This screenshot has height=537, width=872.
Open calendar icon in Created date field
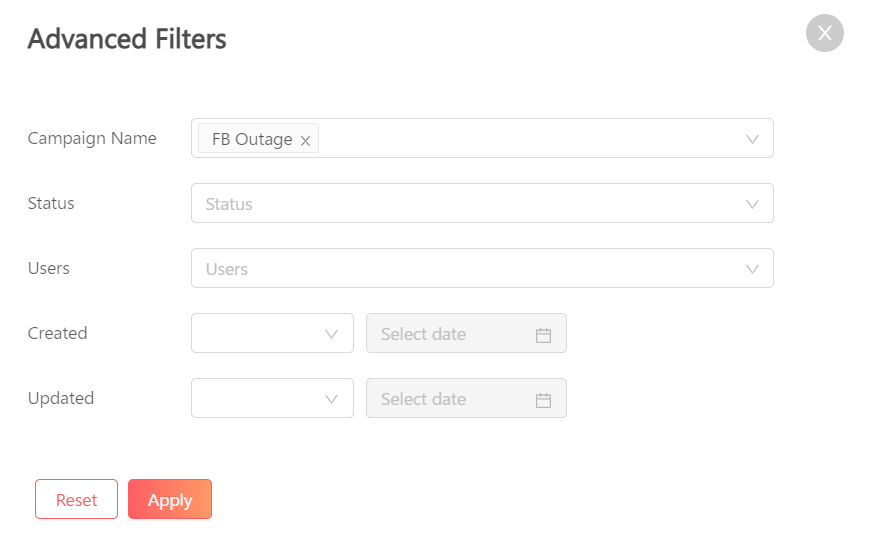point(543,335)
